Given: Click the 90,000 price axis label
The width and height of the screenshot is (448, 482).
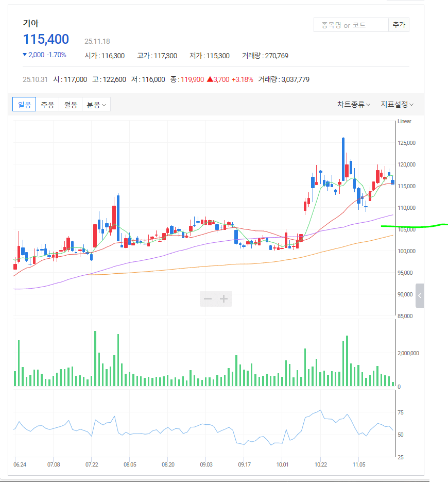Looking at the screenshot, I should (x=405, y=294).
